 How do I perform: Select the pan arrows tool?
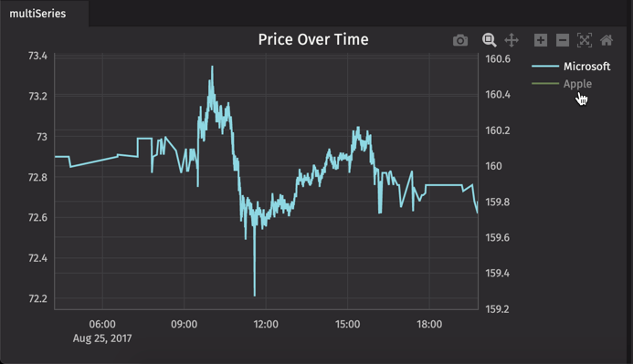pyautogui.click(x=512, y=40)
